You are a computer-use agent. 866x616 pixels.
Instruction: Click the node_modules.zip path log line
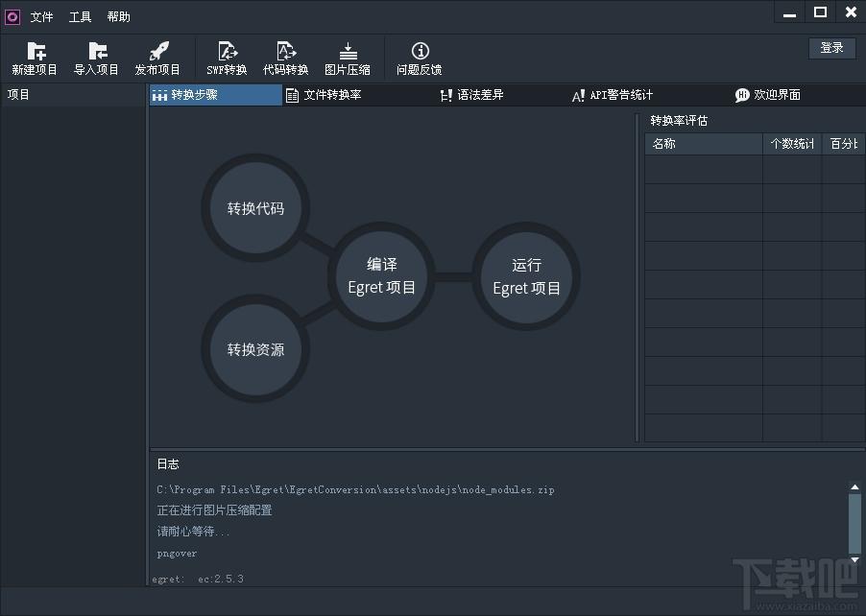pyautogui.click(x=355, y=489)
